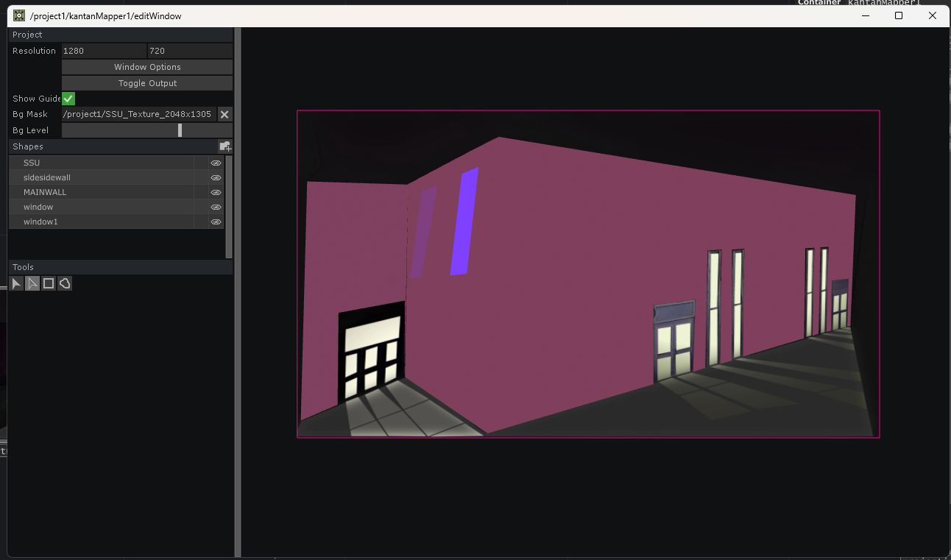The image size is (951, 560).
Task: Add a new shape group with folder-plus icon
Action: point(225,146)
